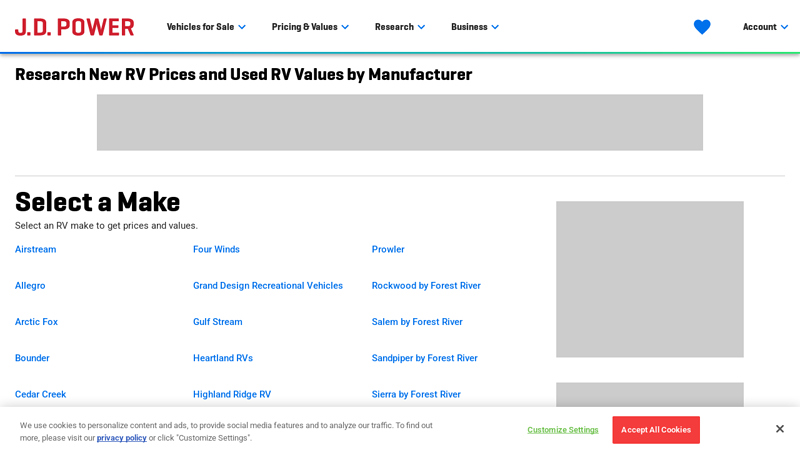The image size is (800, 450).
Task: Select Bounder RV make
Action: pos(32,358)
